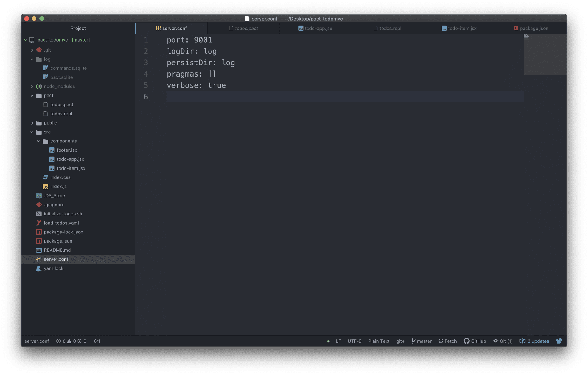The width and height of the screenshot is (588, 375).
Task: Switch to the todo-app.jsx tab
Action: coord(315,28)
